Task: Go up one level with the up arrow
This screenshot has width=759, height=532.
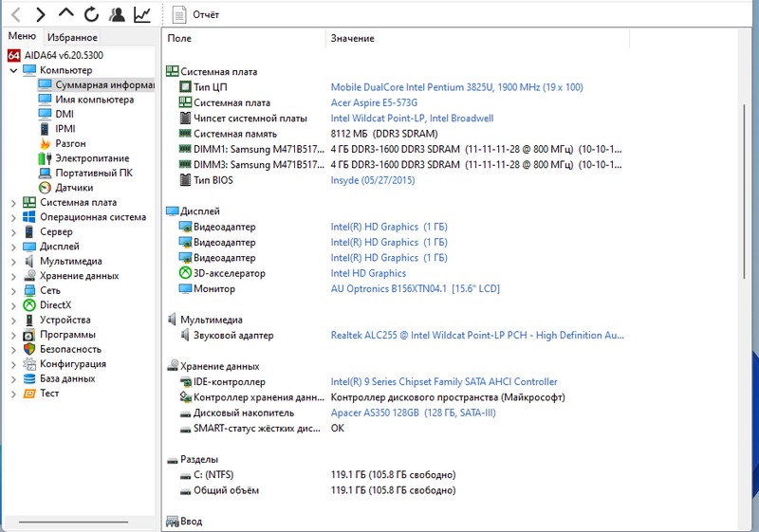Action: click(65, 14)
